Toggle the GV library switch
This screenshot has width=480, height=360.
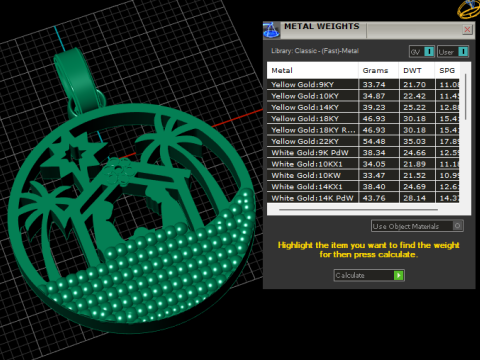(429, 52)
